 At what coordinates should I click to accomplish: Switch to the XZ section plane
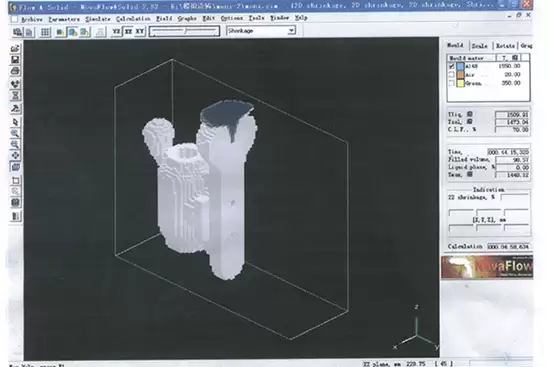pyautogui.click(x=128, y=32)
